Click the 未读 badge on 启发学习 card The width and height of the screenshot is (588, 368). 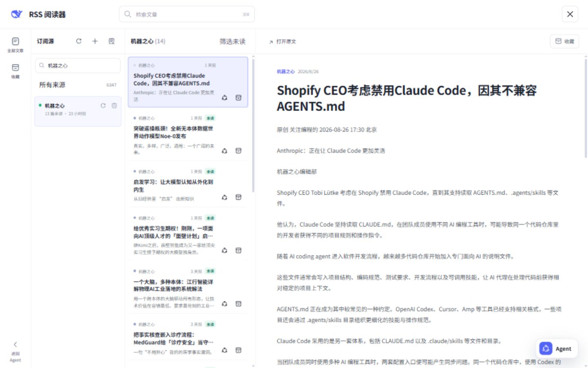(x=210, y=171)
